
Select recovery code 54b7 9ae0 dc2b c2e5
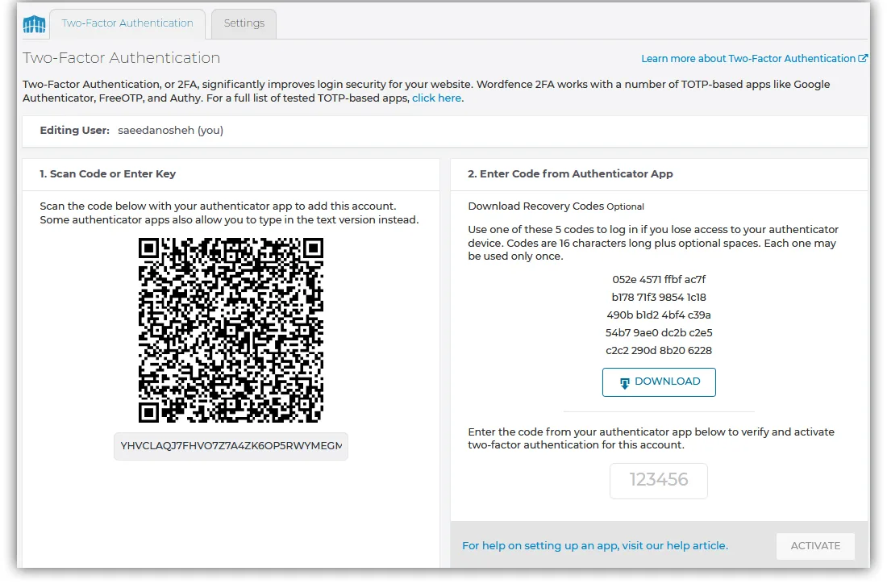pyautogui.click(x=659, y=333)
